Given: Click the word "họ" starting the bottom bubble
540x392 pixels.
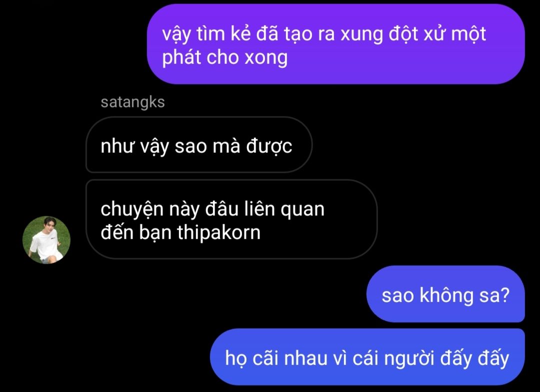Looking at the screenshot, I should point(236,358).
